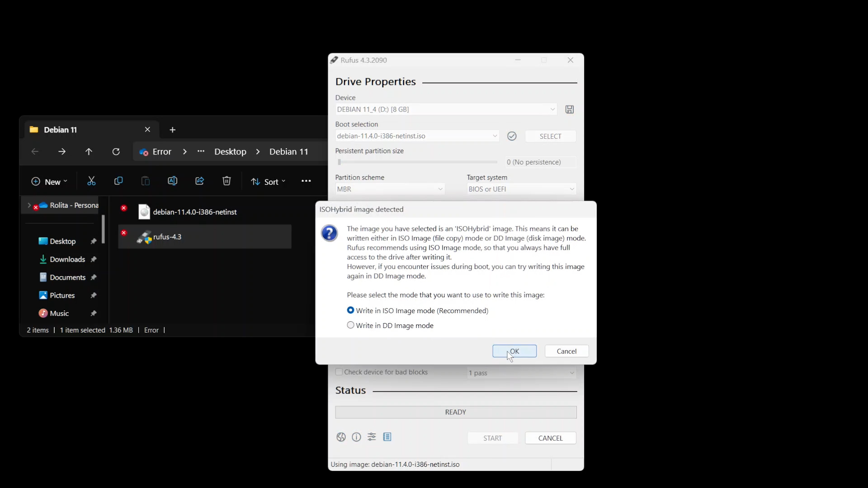Add a new tab in File Explorer

coord(172,130)
